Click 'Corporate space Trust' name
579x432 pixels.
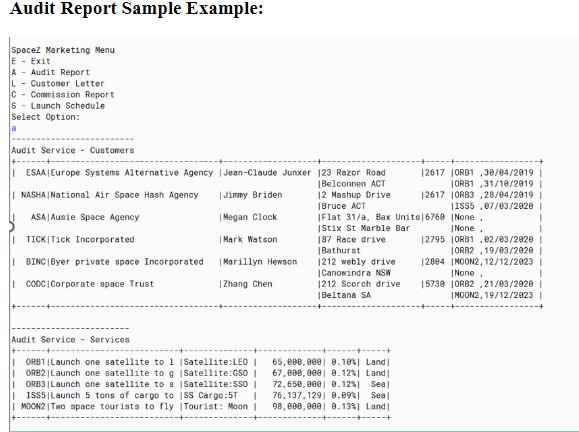tap(102, 284)
